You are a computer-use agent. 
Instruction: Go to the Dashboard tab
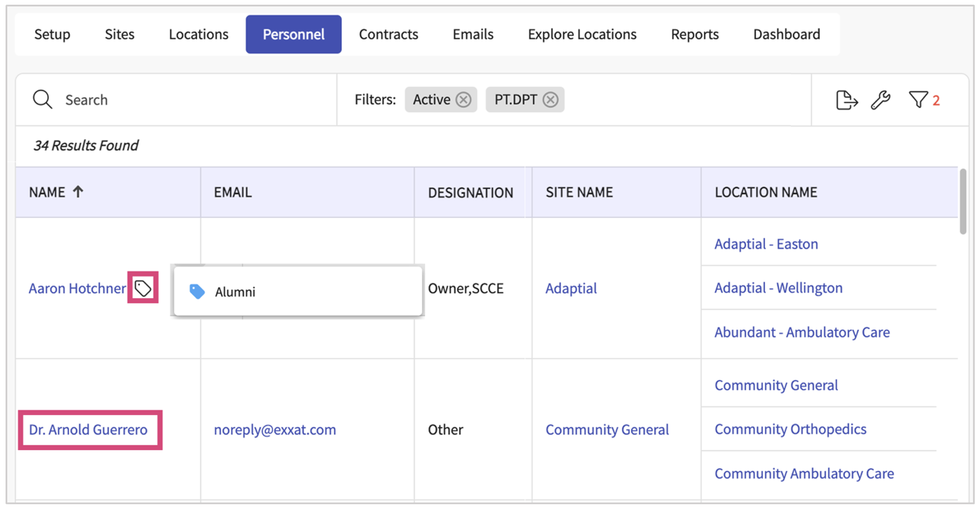(x=786, y=34)
